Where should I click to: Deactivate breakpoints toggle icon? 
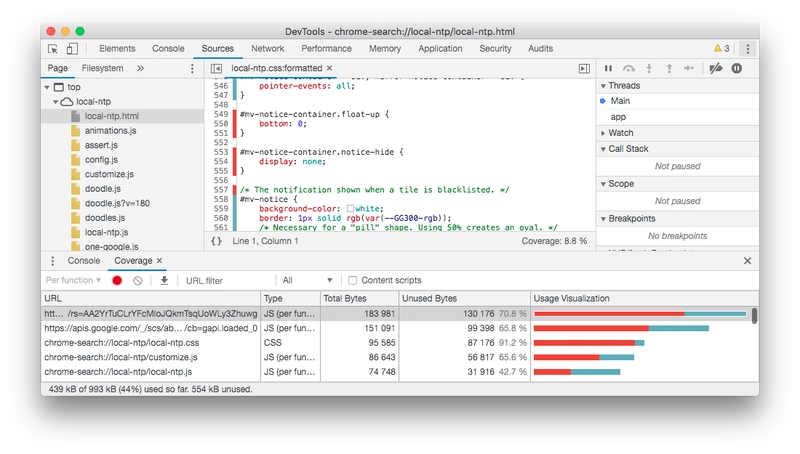(x=716, y=68)
